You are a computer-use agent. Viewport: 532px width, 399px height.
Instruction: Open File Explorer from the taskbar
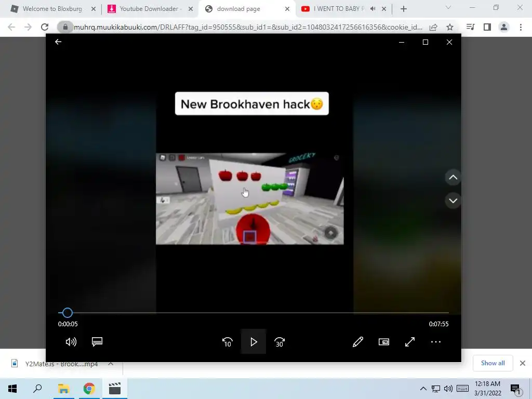[x=63, y=389]
